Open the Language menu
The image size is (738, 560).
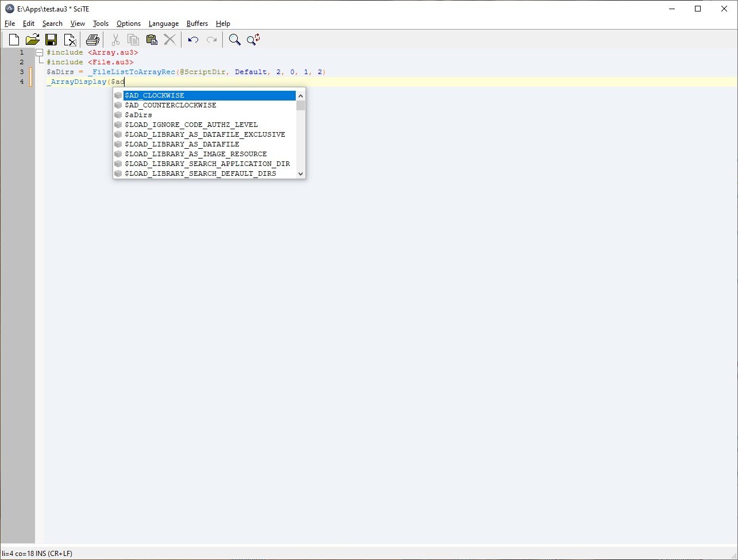163,24
